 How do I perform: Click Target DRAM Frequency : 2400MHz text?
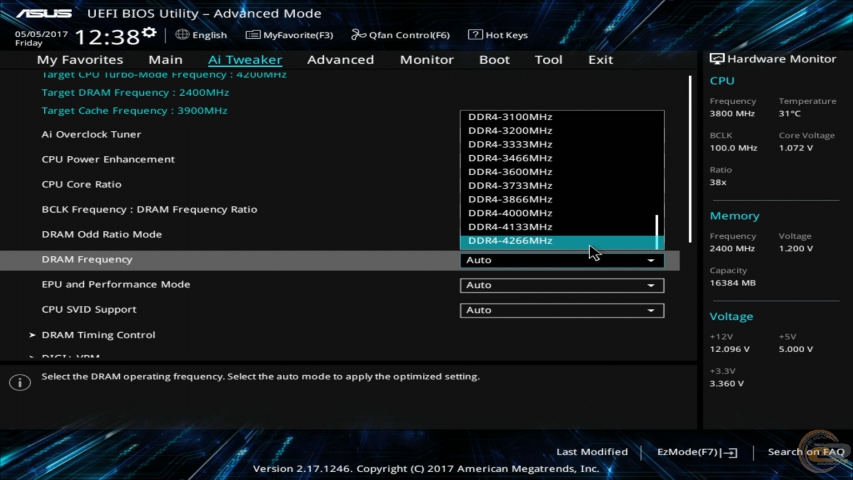click(135, 93)
